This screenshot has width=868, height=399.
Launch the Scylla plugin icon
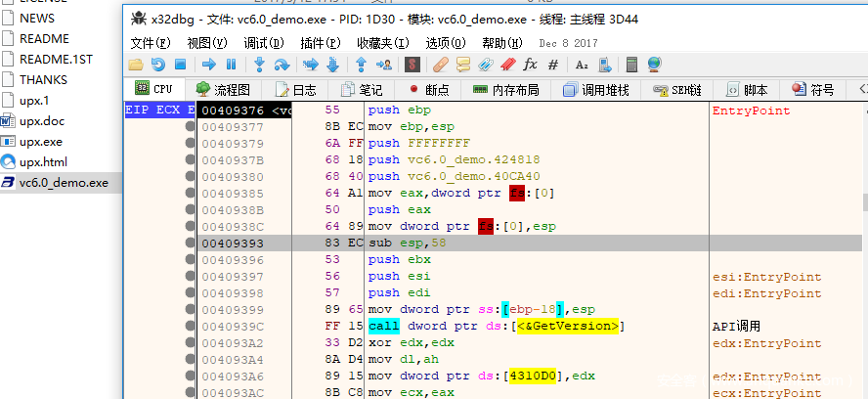(412, 65)
